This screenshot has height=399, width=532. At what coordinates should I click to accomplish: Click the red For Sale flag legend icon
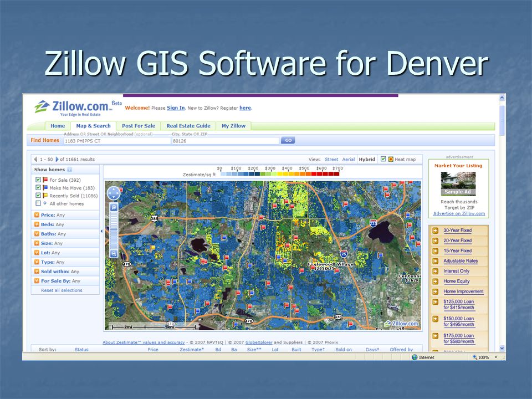click(x=45, y=180)
